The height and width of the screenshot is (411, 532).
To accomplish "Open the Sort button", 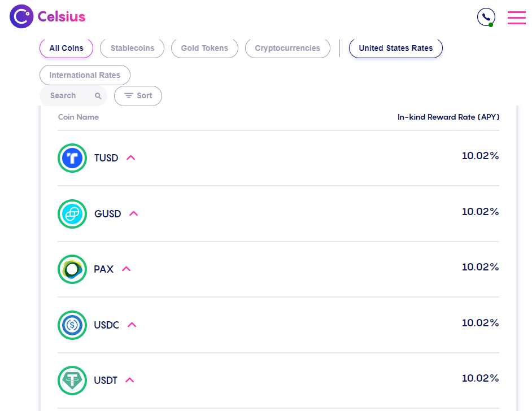I will [x=138, y=96].
